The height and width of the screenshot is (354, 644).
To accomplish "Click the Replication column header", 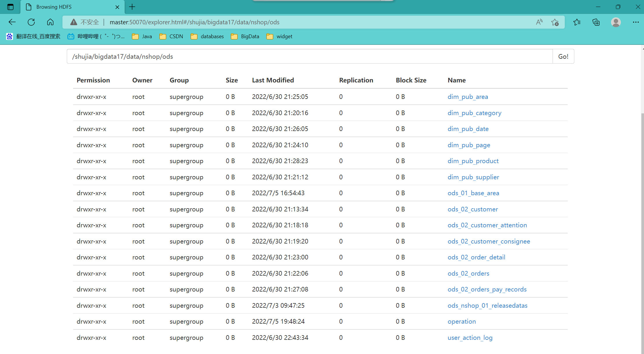I will coord(356,80).
